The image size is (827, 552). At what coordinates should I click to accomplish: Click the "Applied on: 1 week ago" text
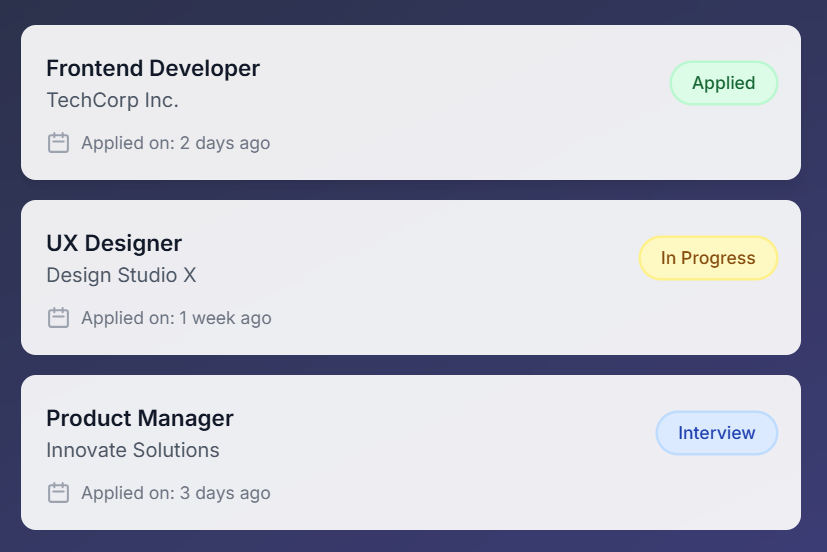pyautogui.click(x=176, y=318)
